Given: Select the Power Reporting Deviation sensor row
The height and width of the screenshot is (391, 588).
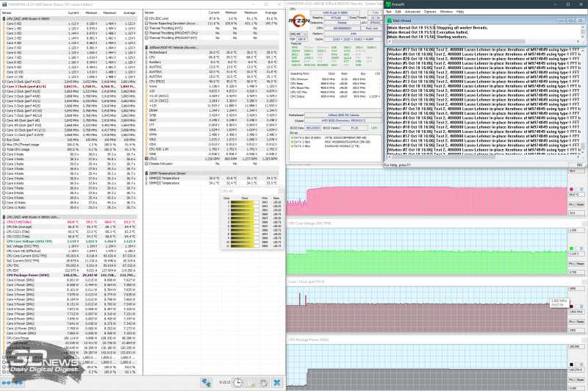Looking at the screenshot, I should coord(212,24).
